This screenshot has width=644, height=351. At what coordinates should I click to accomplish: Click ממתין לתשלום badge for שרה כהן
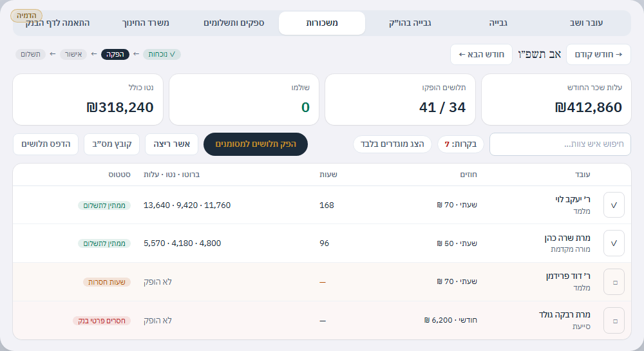104,243
